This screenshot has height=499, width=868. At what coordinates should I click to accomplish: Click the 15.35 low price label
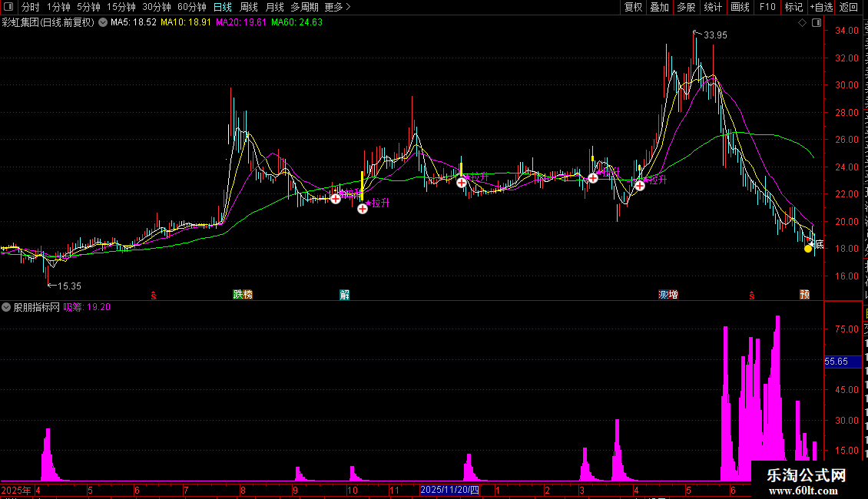[x=69, y=286]
